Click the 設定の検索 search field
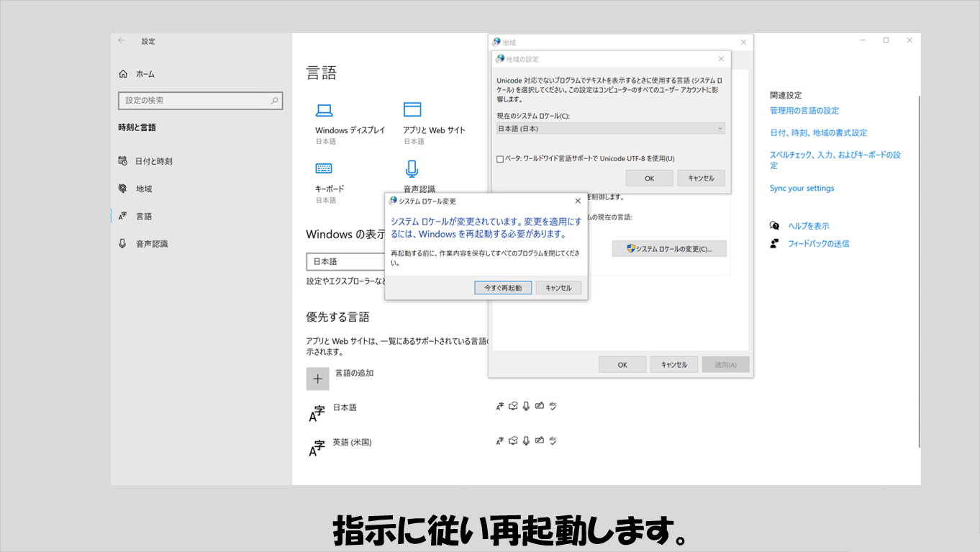The height and width of the screenshot is (552, 980). tap(194, 101)
